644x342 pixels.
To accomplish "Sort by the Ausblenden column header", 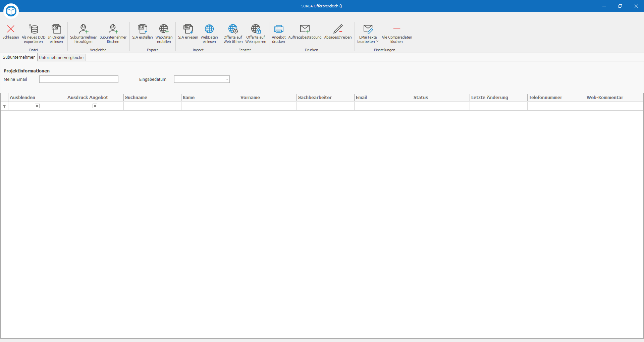I will coord(37,98).
